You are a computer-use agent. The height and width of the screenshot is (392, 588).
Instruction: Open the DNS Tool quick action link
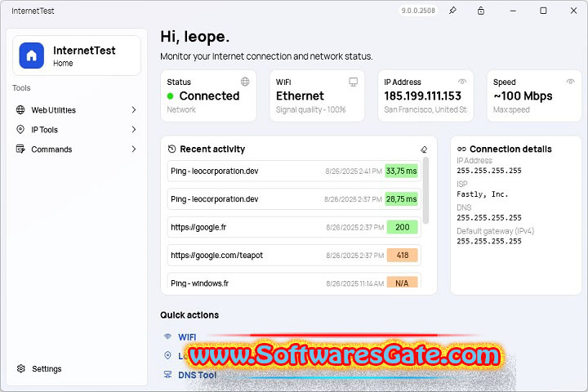tap(198, 375)
